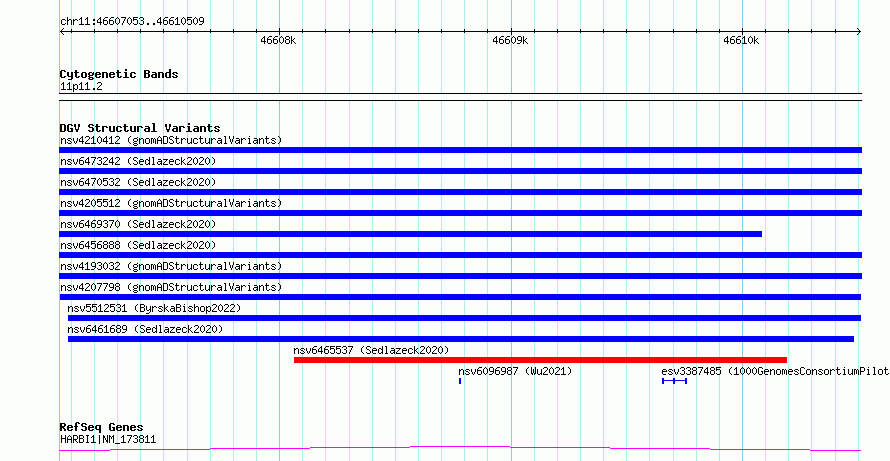Click the Cytogenetic Bands track title

pyautogui.click(x=119, y=74)
